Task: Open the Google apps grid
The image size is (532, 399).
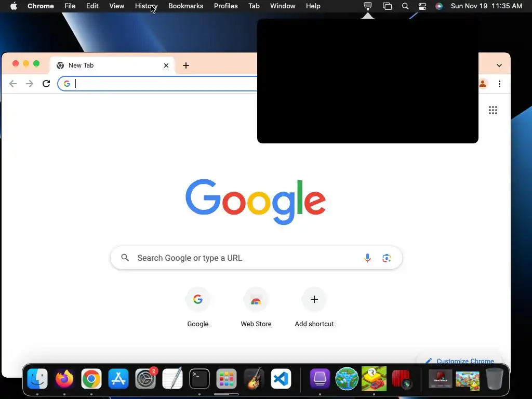Action: tap(493, 110)
